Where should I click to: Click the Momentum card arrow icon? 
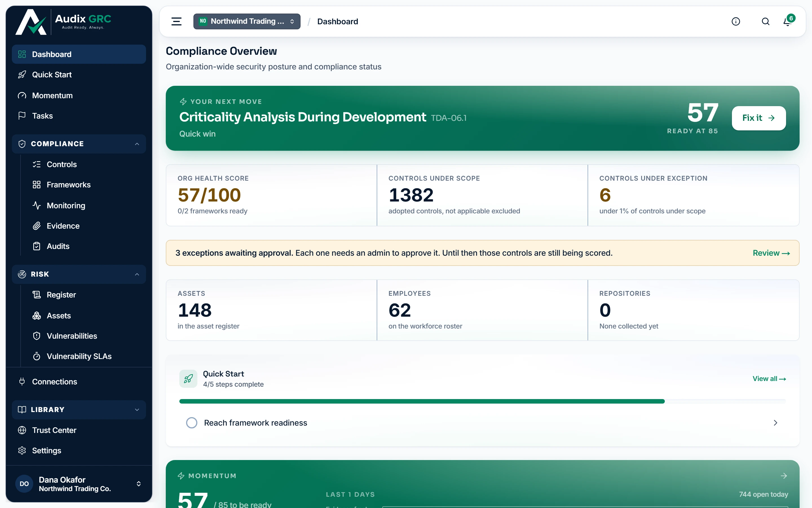pos(784,476)
